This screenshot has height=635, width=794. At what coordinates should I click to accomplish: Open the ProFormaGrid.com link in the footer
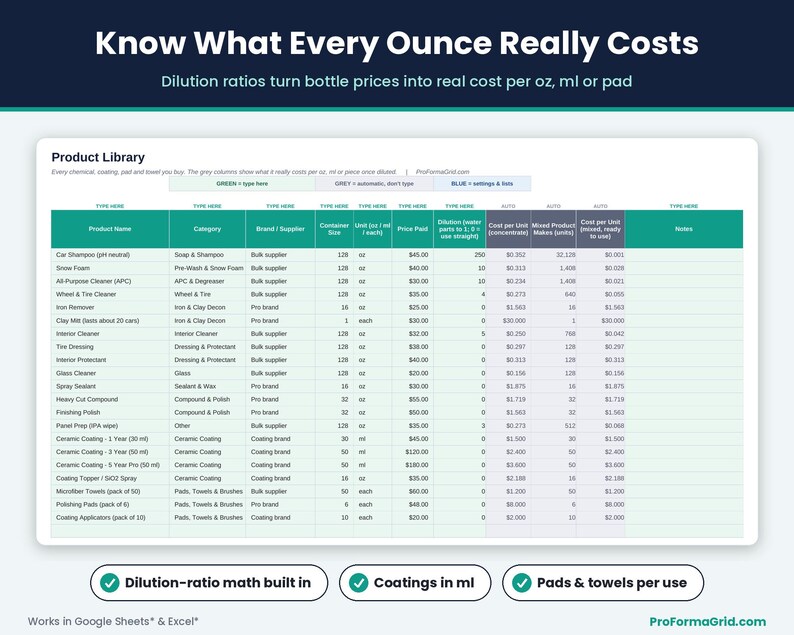click(707, 621)
